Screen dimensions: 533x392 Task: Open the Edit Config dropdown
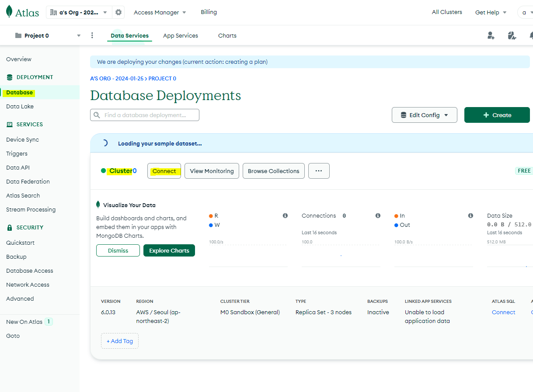coord(425,115)
